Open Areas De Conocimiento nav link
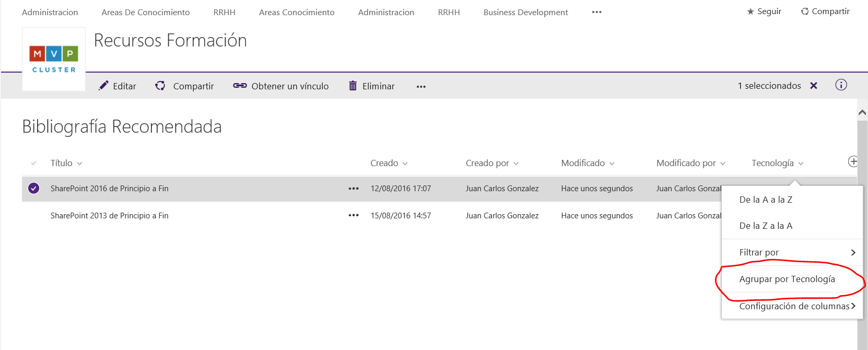 [146, 12]
